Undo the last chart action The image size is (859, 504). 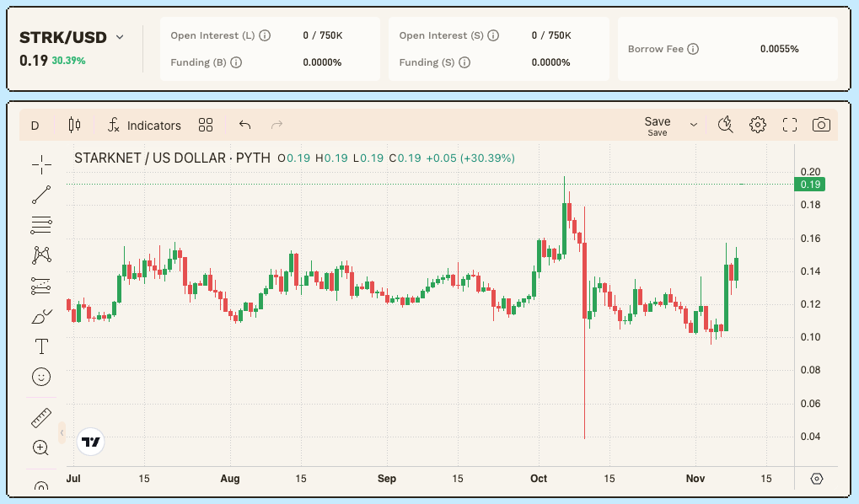pos(244,125)
